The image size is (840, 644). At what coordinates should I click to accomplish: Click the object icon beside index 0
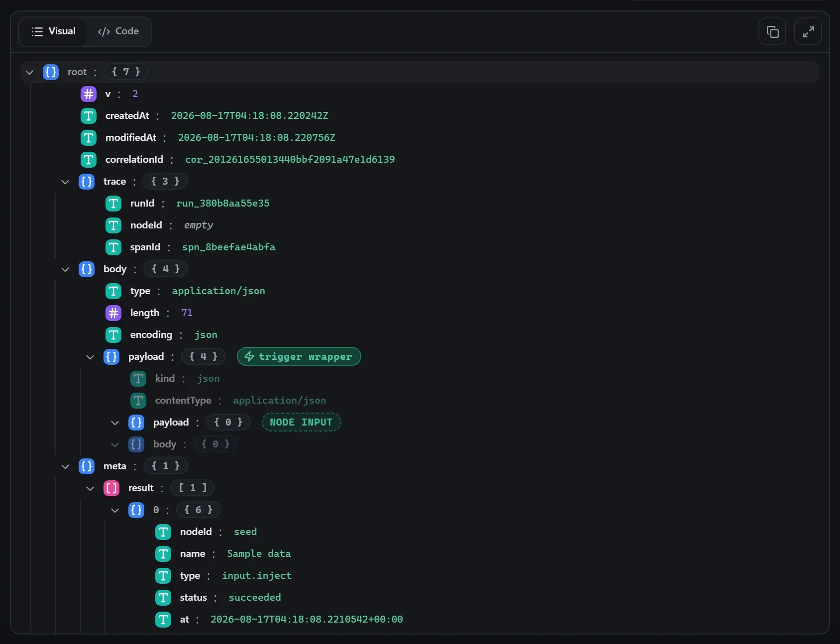(136, 510)
